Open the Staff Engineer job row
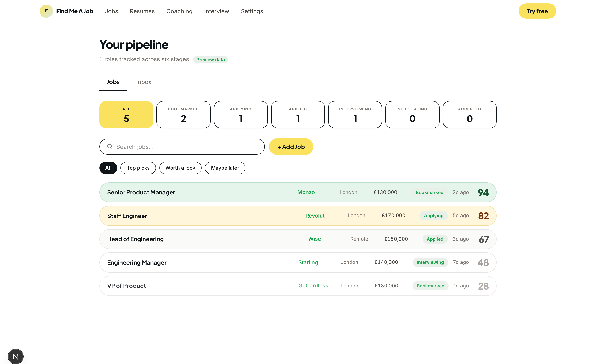This screenshot has width=596, height=364. point(298,216)
